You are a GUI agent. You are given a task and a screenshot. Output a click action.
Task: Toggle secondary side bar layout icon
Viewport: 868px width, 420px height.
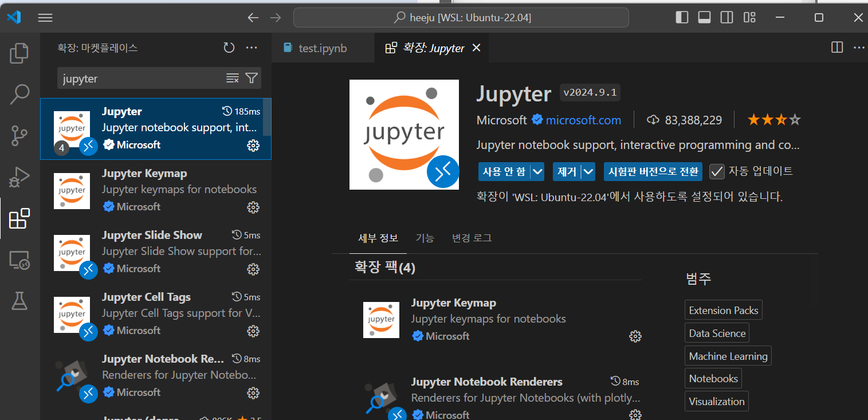pos(726,18)
